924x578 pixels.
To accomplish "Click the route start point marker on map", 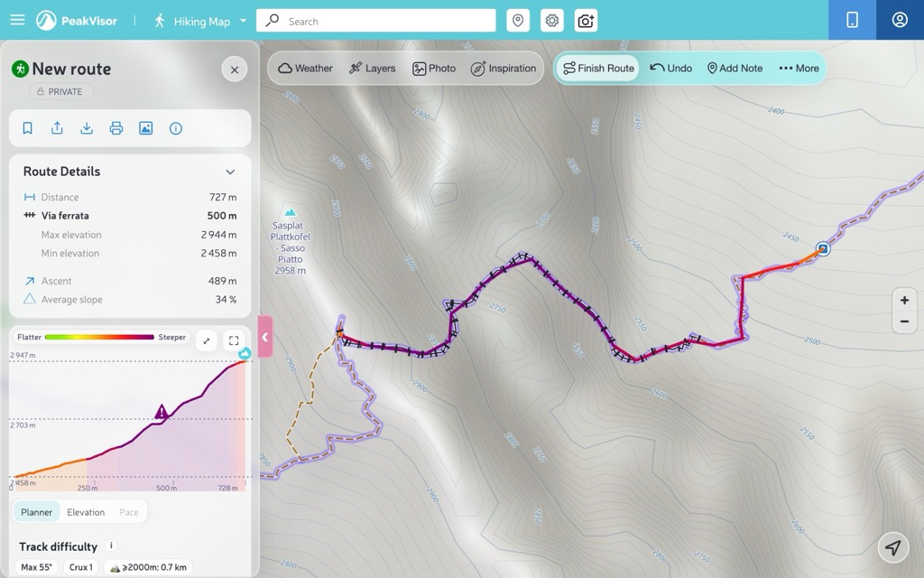I will click(823, 249).
